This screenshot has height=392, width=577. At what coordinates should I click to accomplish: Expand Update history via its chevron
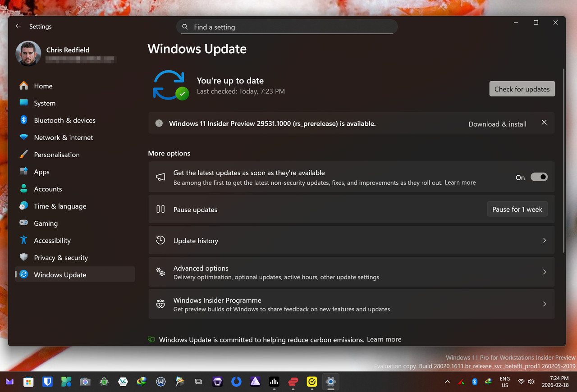pyautogui.click(x=544, y=240)
